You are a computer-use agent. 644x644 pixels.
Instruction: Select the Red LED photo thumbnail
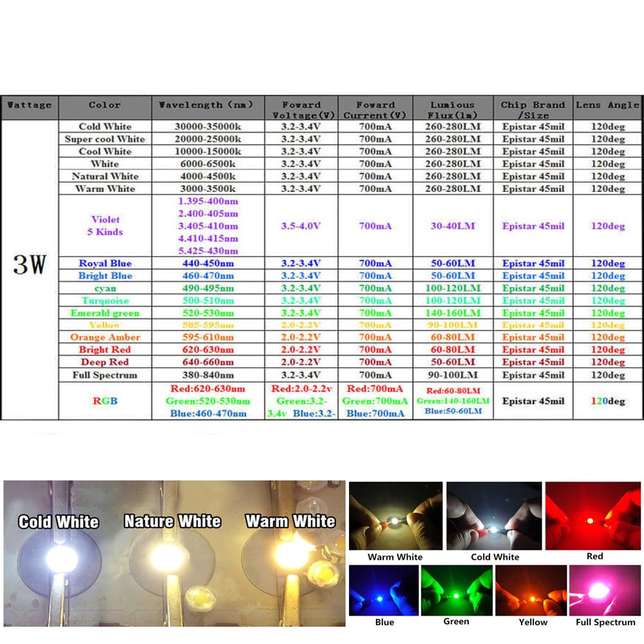pyautogui.click(x=592, y=515)
